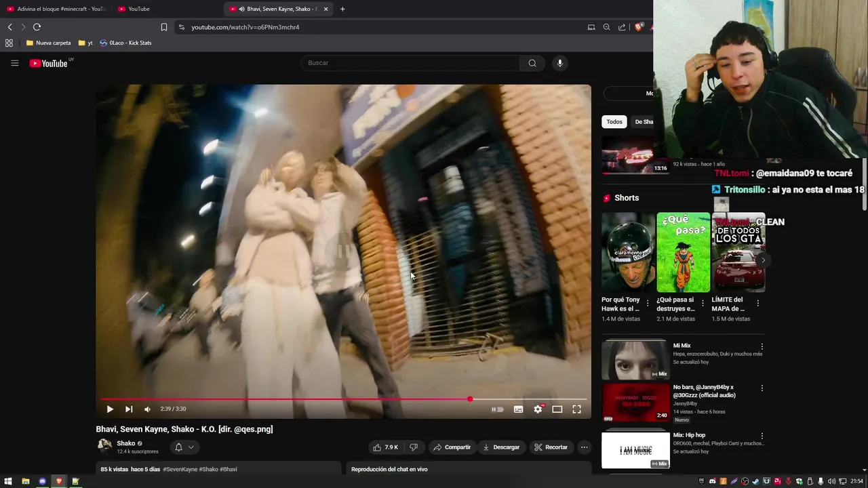Open the YouTube hamburger guide menu
Image resolution: width=868 pixels, height=488 pixels.
pyautogui.click(x=14, y=63)
